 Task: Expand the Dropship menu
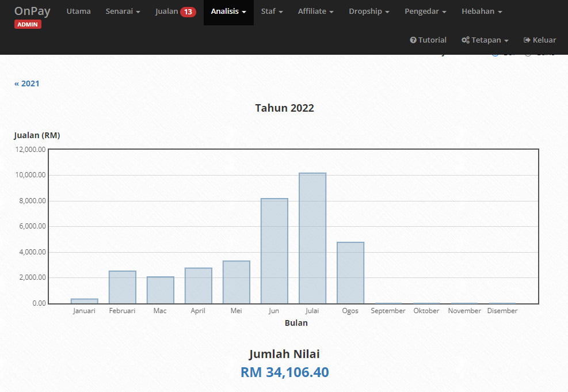[369, 12]
